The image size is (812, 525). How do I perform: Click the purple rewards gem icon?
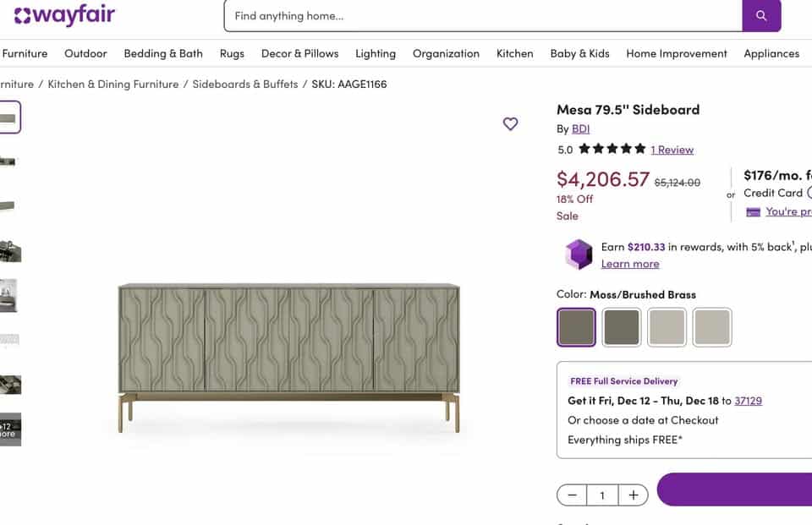point(579,254)
